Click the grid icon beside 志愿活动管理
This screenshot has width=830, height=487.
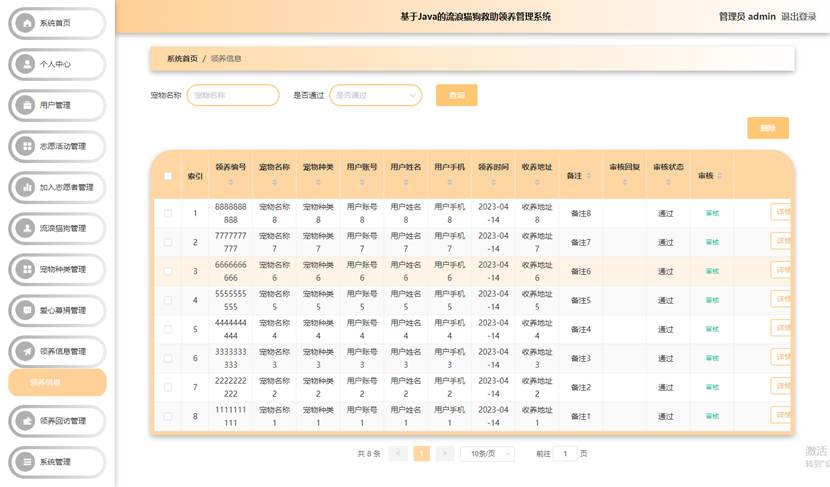point(26,146)
